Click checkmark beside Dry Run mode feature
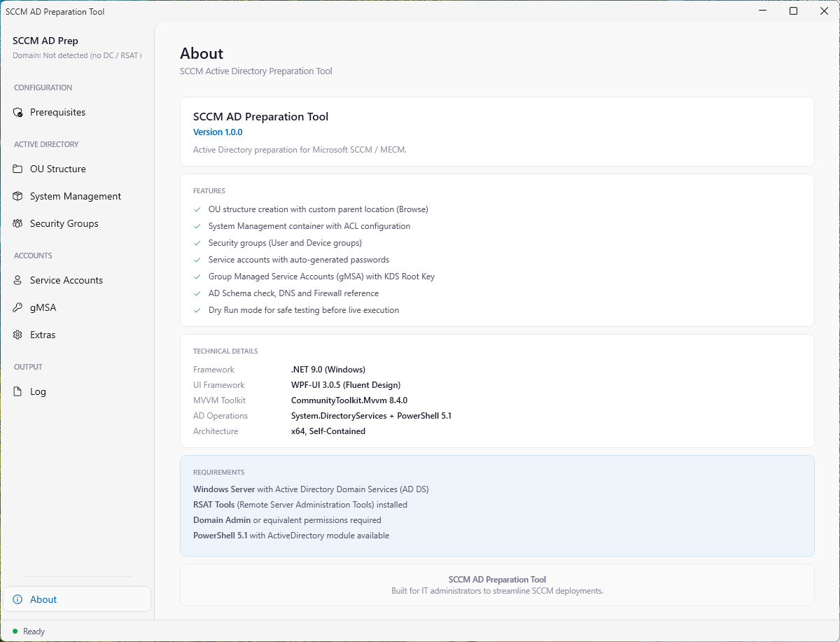 pos(197,310)
